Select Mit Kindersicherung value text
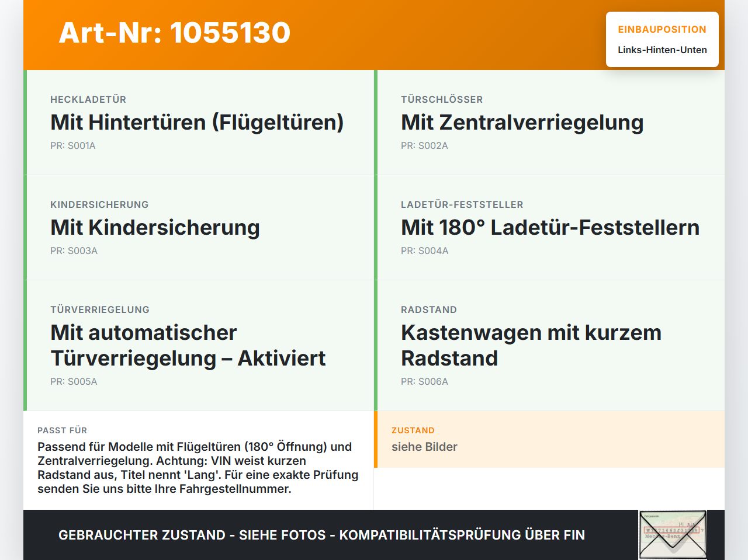Screen dimensions: 748x560 [155, 228]
